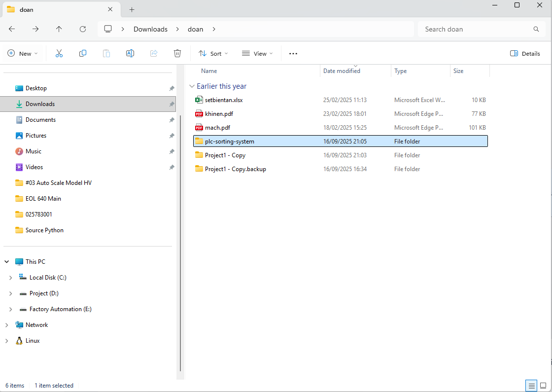Screen dimensions: 552x392
Task: Open a new File Explorer tab
Action: pyautogui.click(x=132, y=9)
